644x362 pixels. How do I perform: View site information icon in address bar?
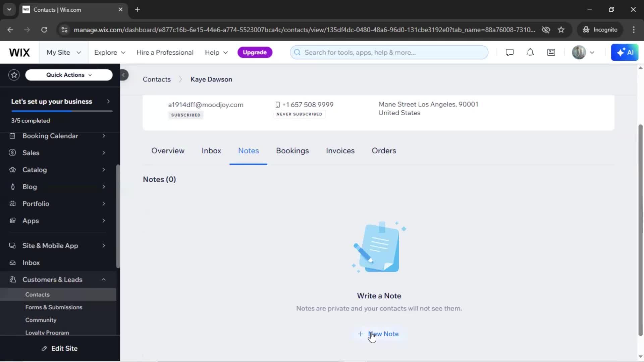[x=64, y=30]
